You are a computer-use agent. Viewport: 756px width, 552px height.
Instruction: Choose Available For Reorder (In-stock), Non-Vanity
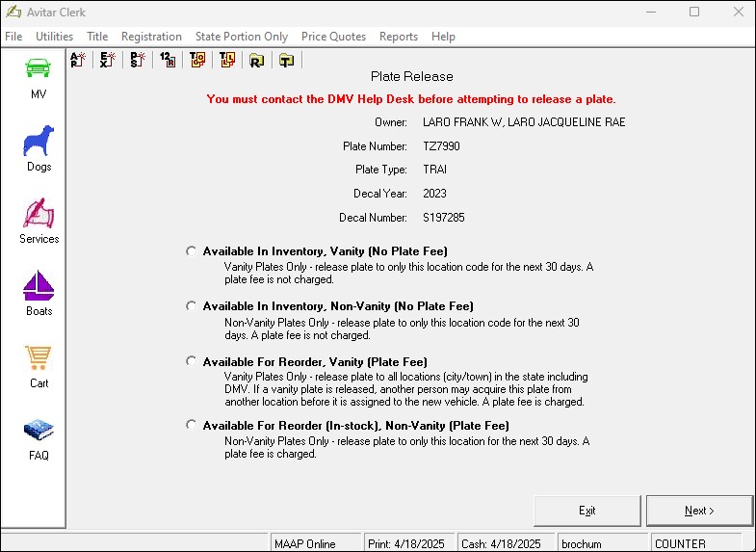[192, 425]
